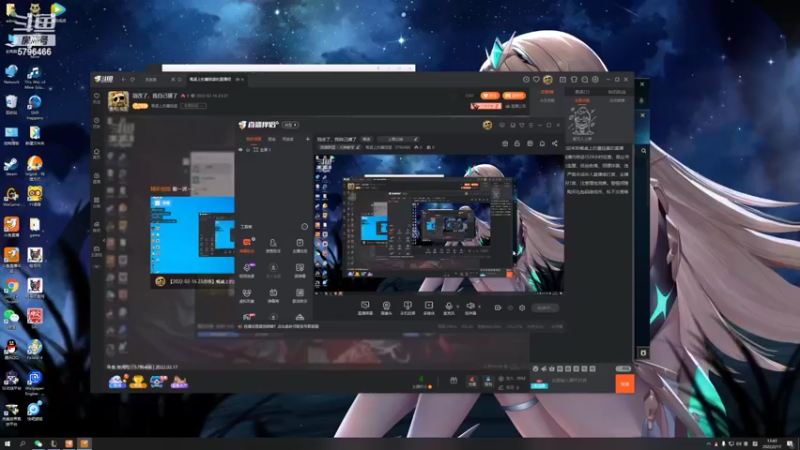Click the taskbar search icon
The image size is (800, 450).
pos(22,444)
